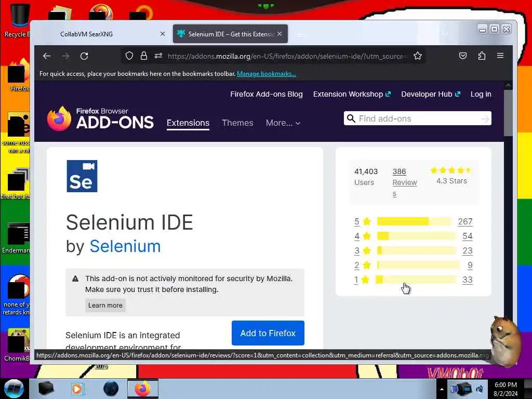Click the search magnifier icon in Find add-ons

pyautogui.click(x=351, y=118)
